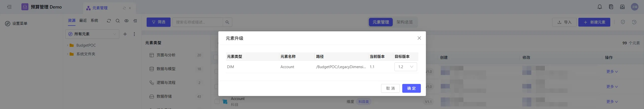Click 逻辑与流程 flow icon

152,83
